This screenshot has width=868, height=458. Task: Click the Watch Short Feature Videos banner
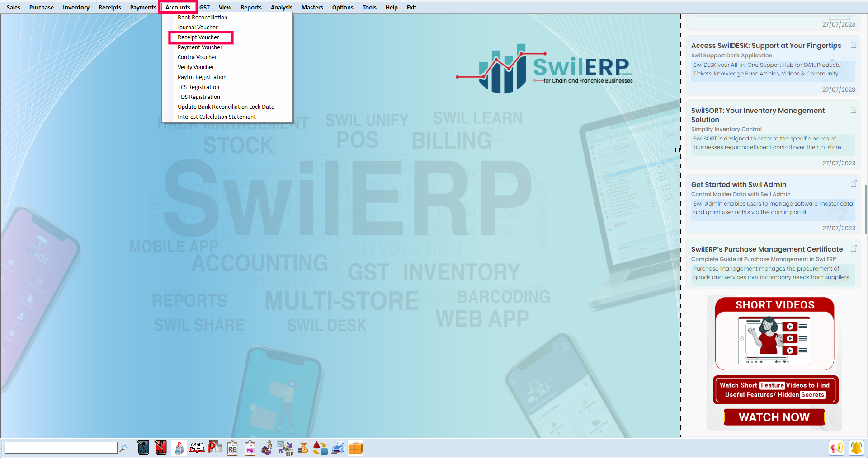(x=775, y=390)
